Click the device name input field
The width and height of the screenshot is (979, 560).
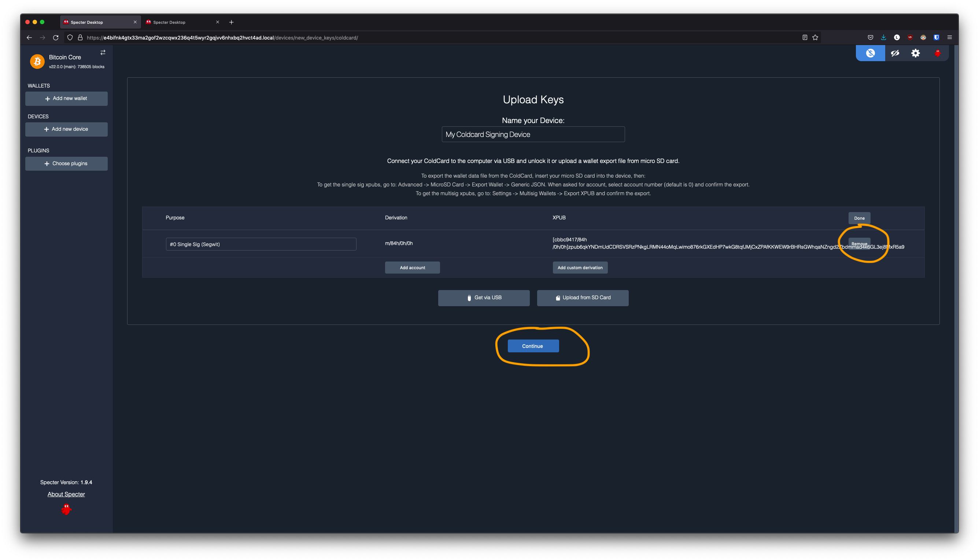click(533, 134)
